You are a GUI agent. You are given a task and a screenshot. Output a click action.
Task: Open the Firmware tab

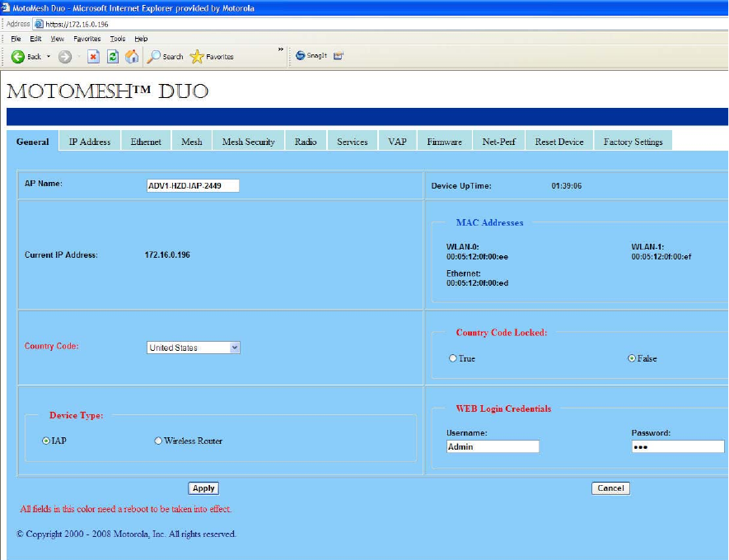[445, 142]
